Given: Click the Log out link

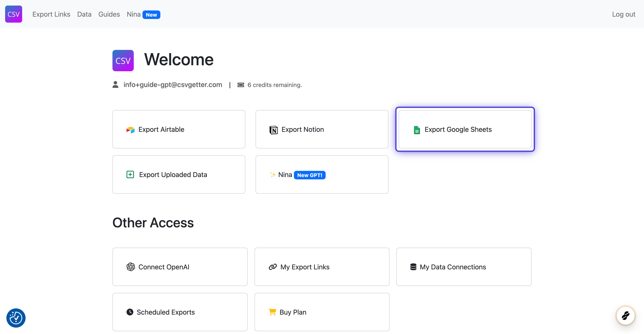Looking at the screenshot, I should pos(624,14).
